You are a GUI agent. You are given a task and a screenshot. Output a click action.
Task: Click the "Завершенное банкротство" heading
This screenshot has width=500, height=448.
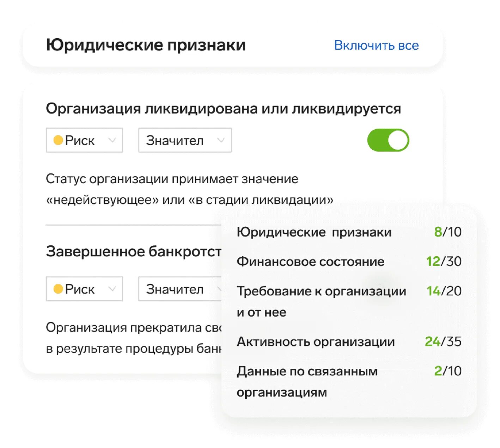click(134, 252)
